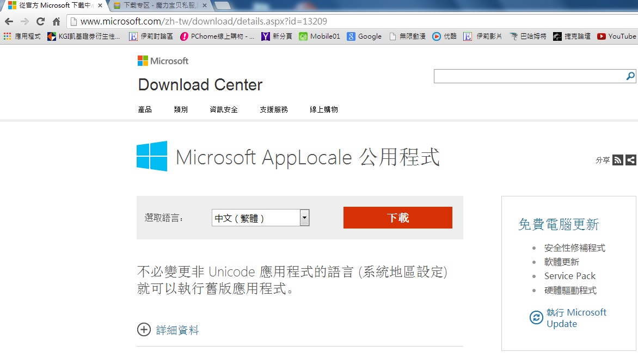Click the RSS feed share icon

[618, 161]
